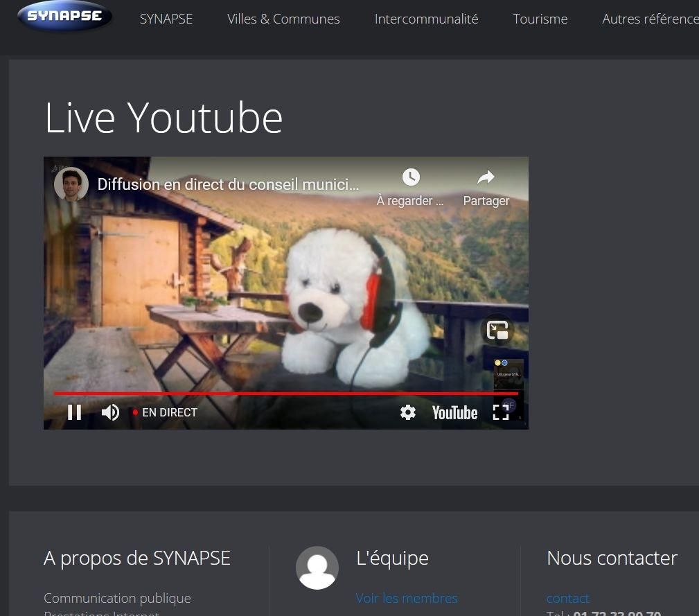Click the red video progress bar
This screenshot has height=616, width=699.
(x=277, y=394)
